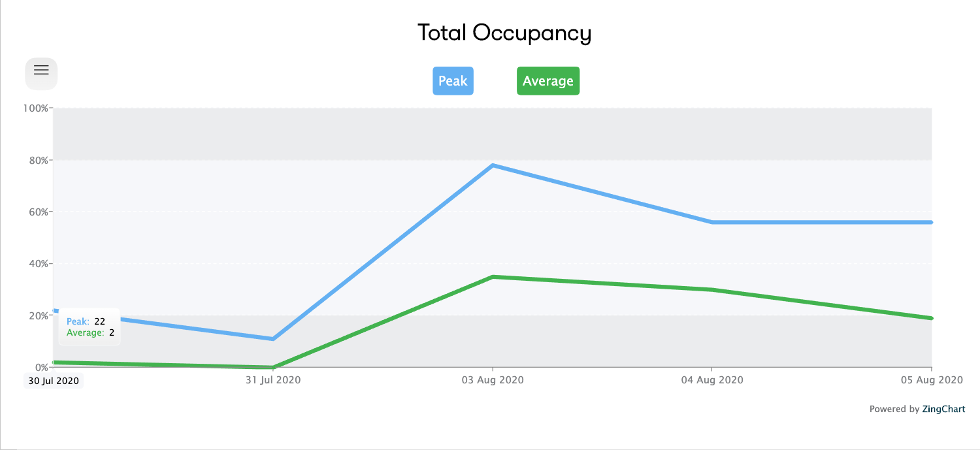Toggle the Peak series legend
Image resolution: width=980 pixels, height=450 pixels.
click(x=453, y=81)
